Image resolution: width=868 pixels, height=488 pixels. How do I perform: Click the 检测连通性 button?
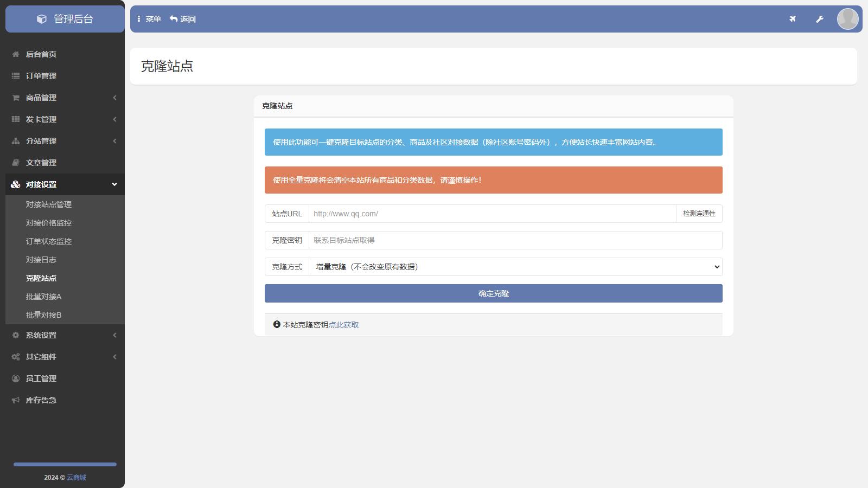pos(699,214)
